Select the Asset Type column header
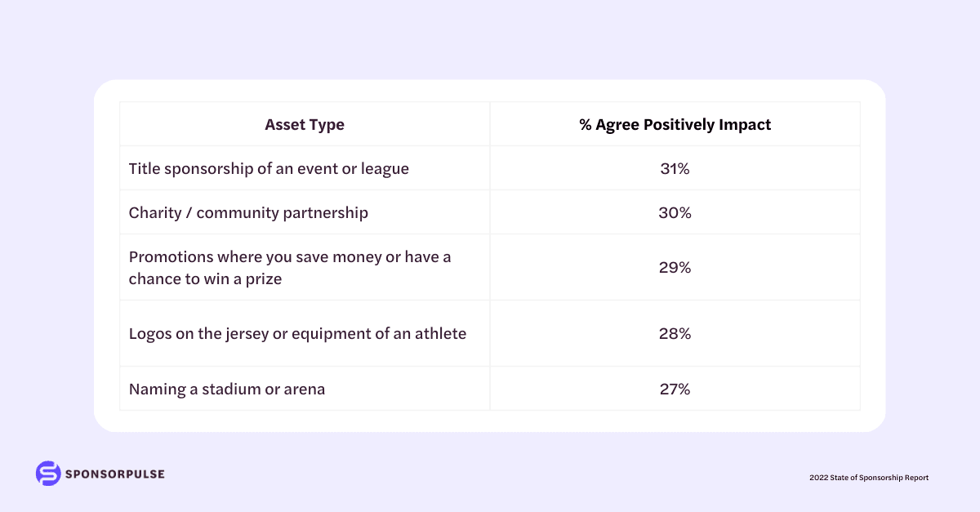The image size is (980, 512). coord(305,125)
